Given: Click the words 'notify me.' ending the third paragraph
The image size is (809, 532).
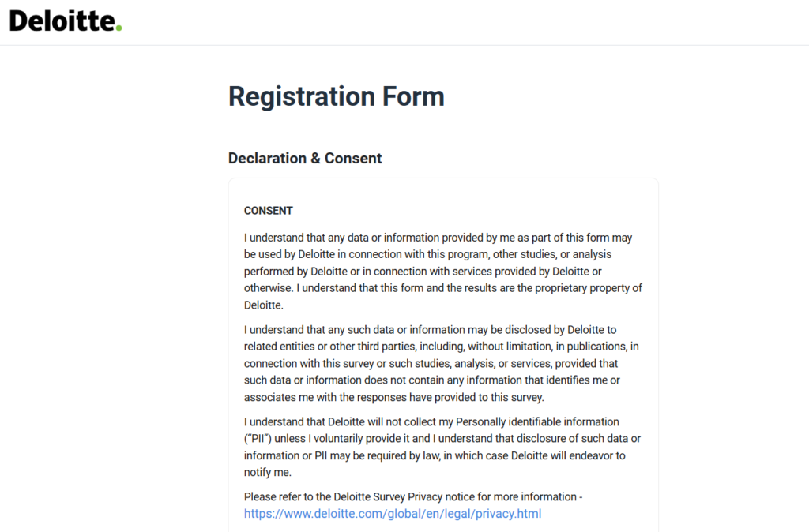Looking at the screenshot, I should (x=268, y=472).
